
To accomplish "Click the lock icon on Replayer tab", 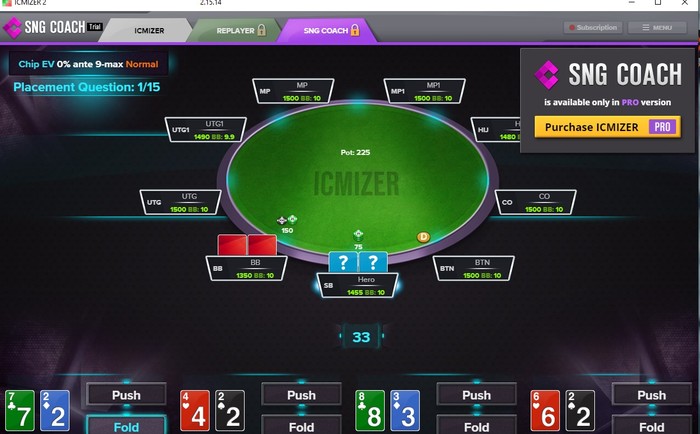I will [x=261, y=30].
